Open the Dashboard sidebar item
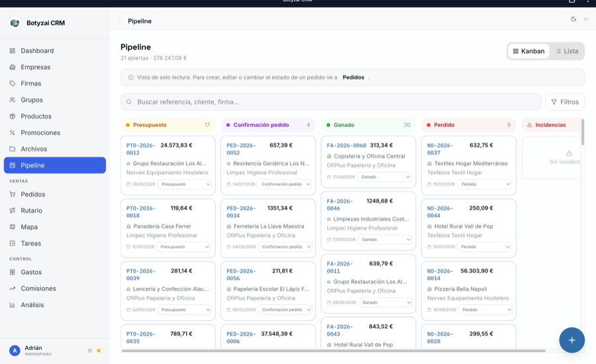 (x=55, y=50)
